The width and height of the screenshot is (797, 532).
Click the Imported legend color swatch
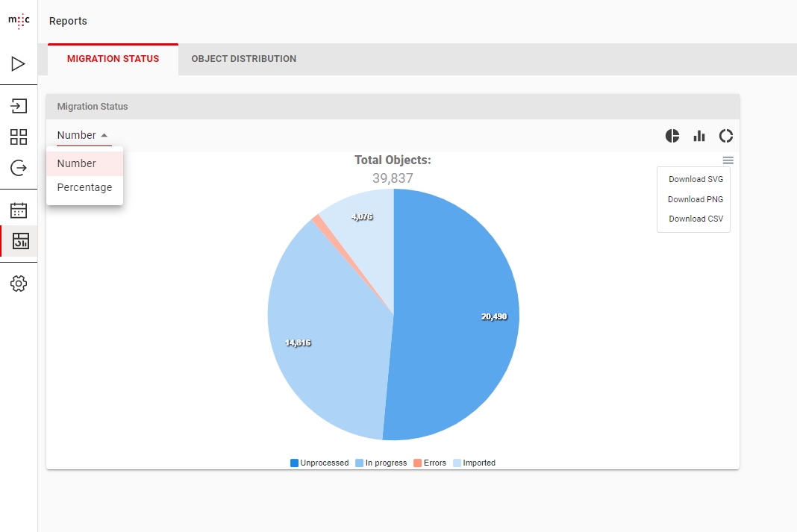(457, 463)
